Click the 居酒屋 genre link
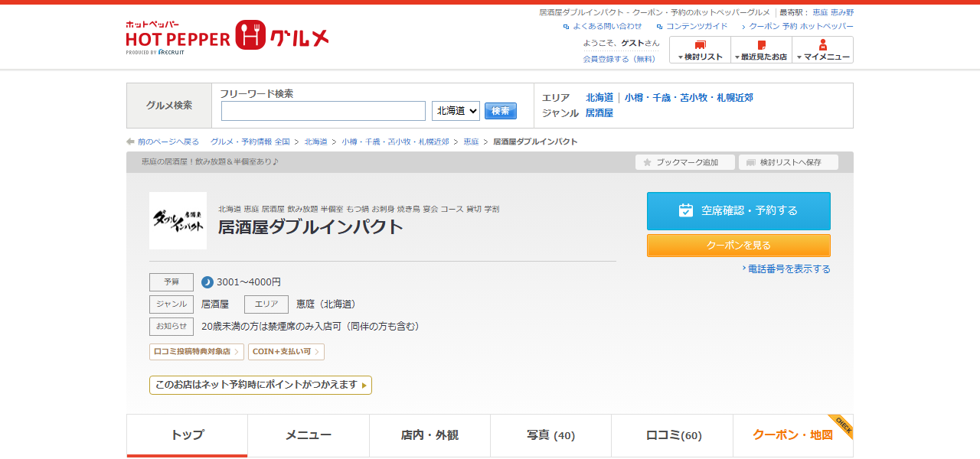This screenshot has height=459, width=980. [599, 113]
